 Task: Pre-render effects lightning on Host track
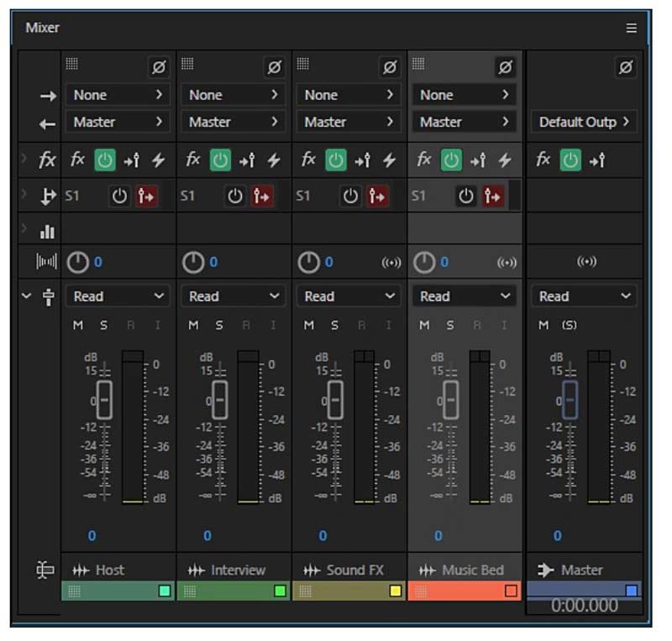[159, 160]
